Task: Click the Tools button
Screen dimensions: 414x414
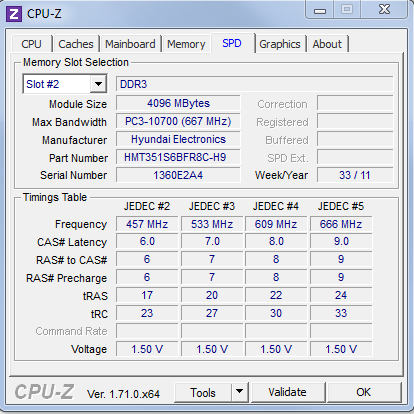Action: click(x=203, y=393)
